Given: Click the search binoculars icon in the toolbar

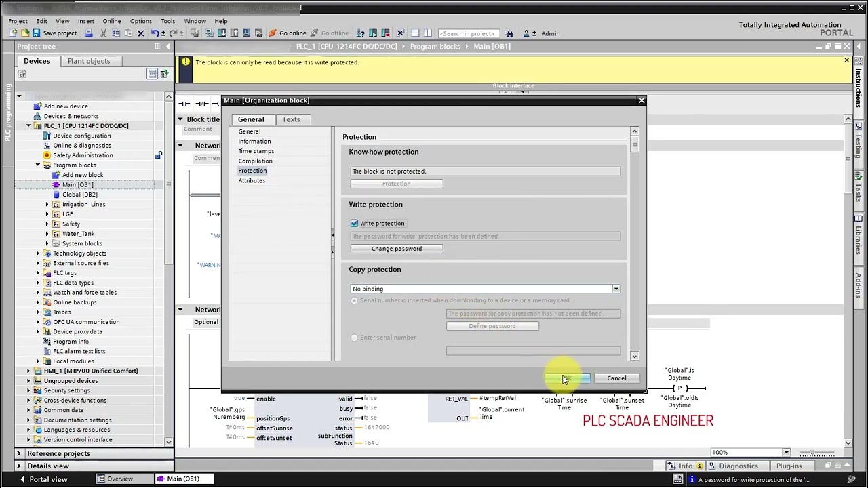Looking at the screenshot, I should click(509, 33).
